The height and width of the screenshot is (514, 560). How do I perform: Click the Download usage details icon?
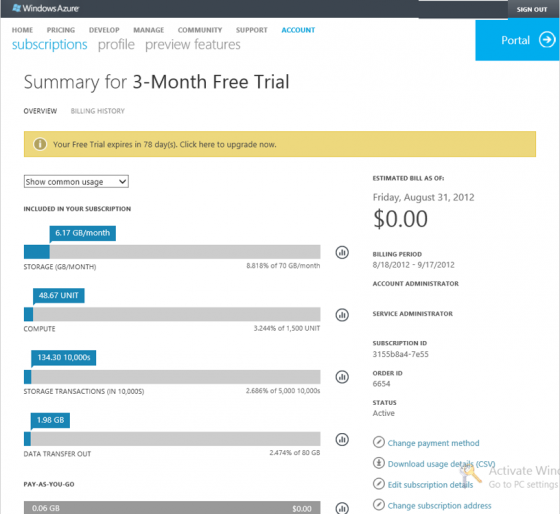point(379,463)
